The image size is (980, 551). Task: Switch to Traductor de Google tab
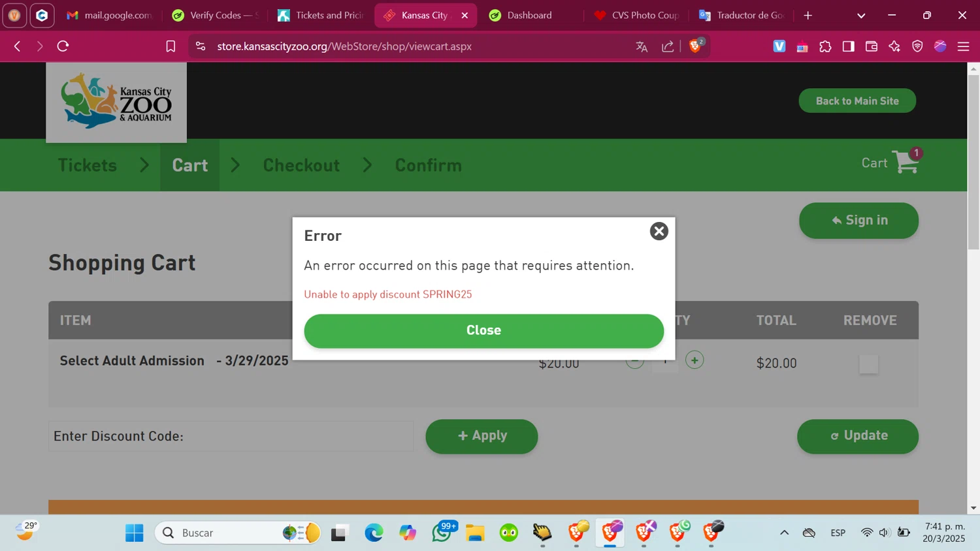(742, 15)
